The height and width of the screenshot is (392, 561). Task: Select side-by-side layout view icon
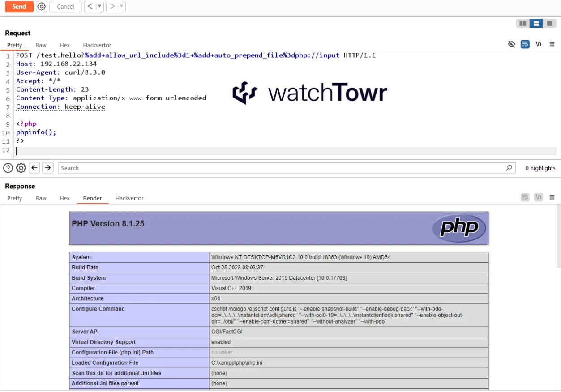click(522, 23)
